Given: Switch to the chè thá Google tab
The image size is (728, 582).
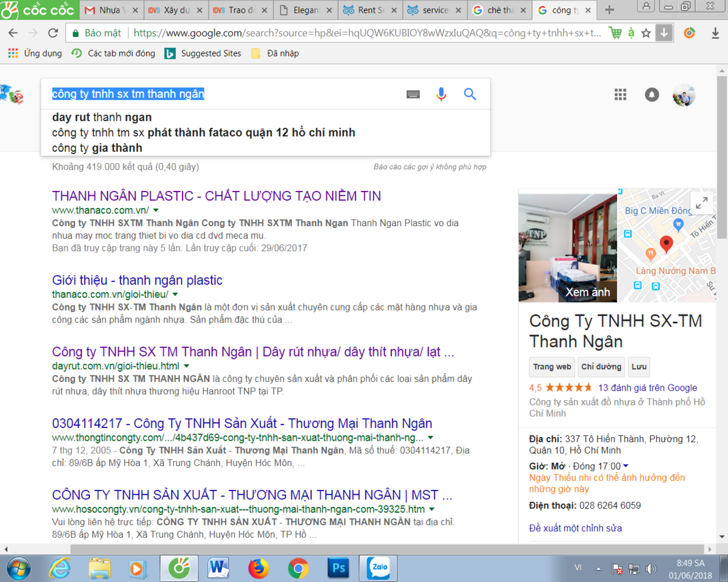Looking at the screenshot, I should point(500,10).
